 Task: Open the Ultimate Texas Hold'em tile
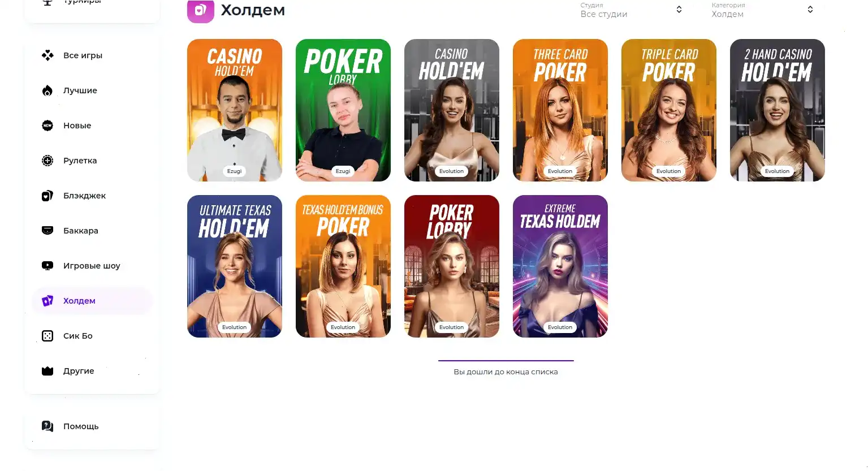click(x=235, y=266)
